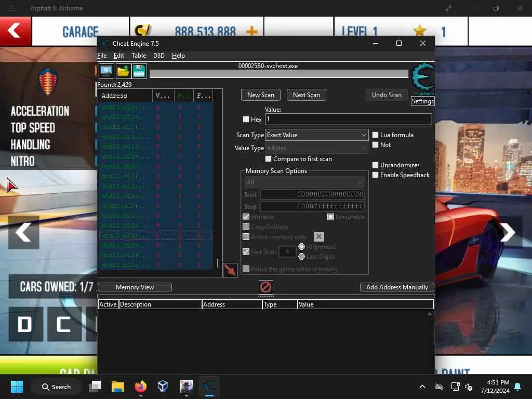532x399 pixels.
Task: Click the red clear address list icon
Action: pos(265,287)
